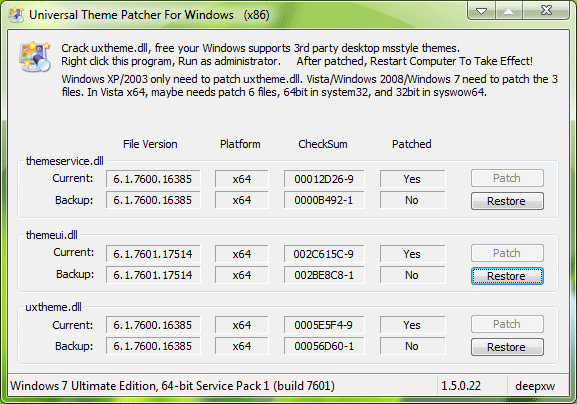Click the Current label under uxtheme.dll

click(72, 325)
